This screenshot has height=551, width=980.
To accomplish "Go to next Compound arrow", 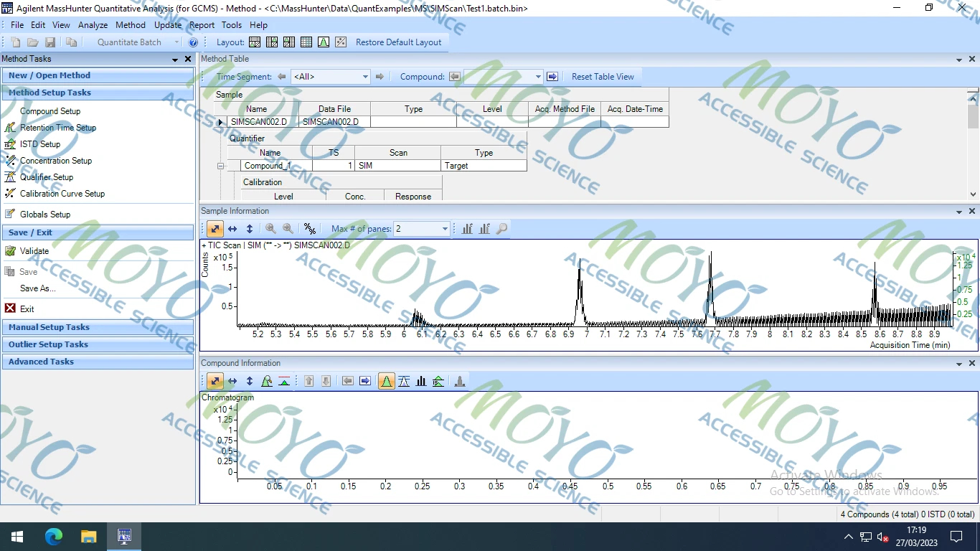I will click(x=552, y=77).
